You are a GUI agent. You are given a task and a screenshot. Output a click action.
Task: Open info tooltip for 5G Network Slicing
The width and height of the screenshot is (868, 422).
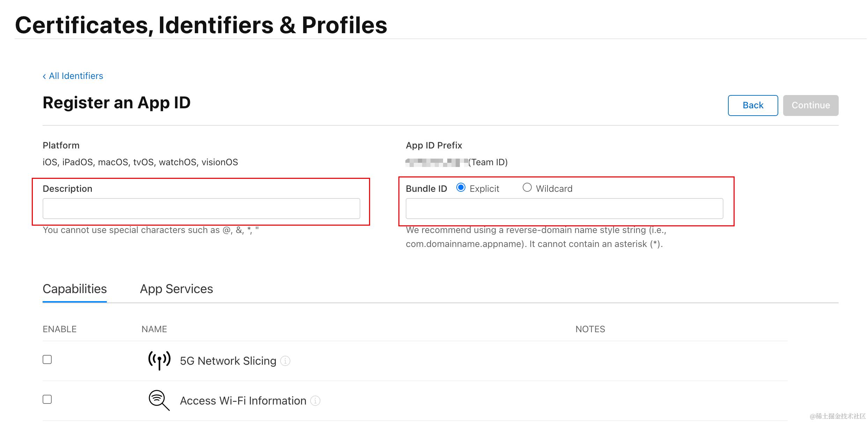285,361
